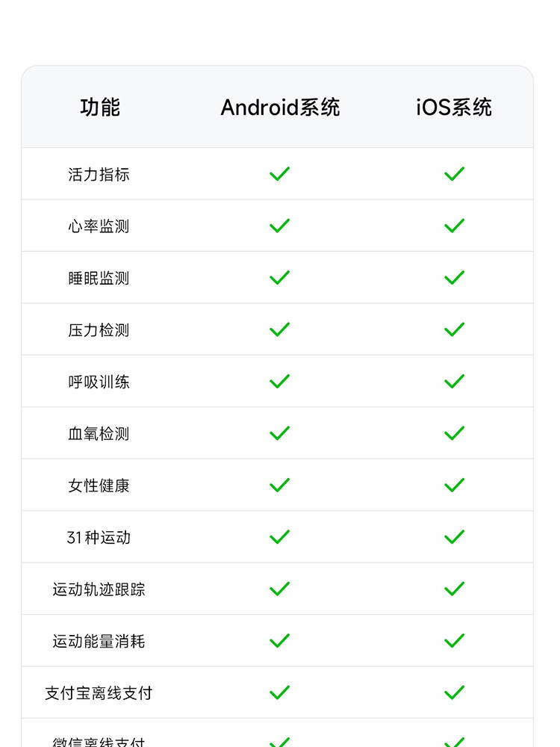Click the iOS checkmark for 运动能量消耗

454,641
